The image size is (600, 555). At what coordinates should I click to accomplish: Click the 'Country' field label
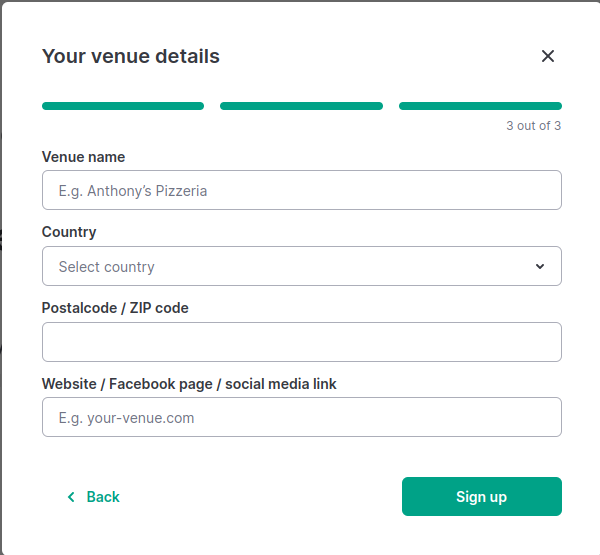point(69,232)
